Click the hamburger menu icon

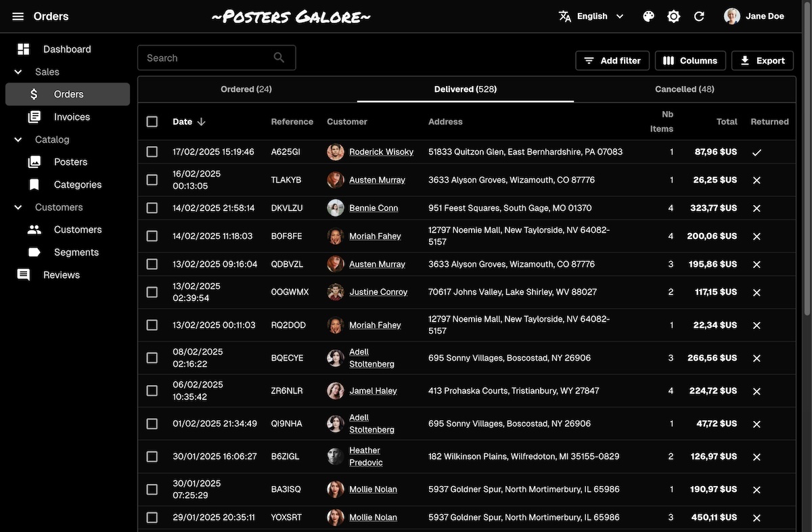(18, 16)
